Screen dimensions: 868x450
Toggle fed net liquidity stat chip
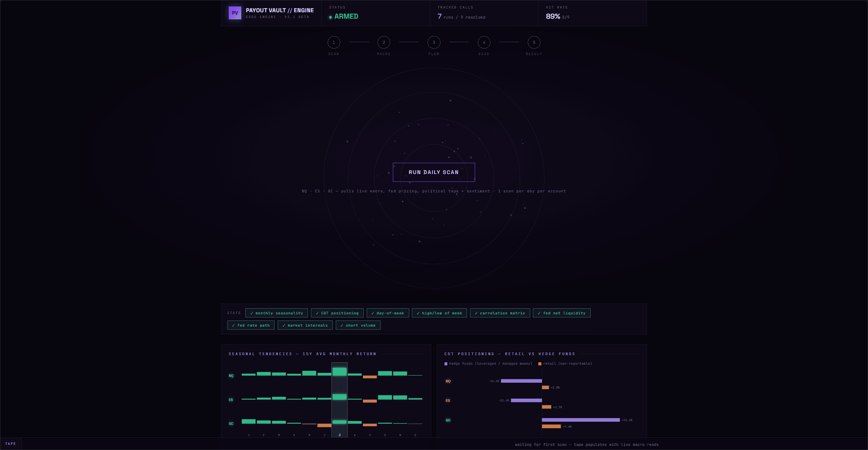point(562,313)
